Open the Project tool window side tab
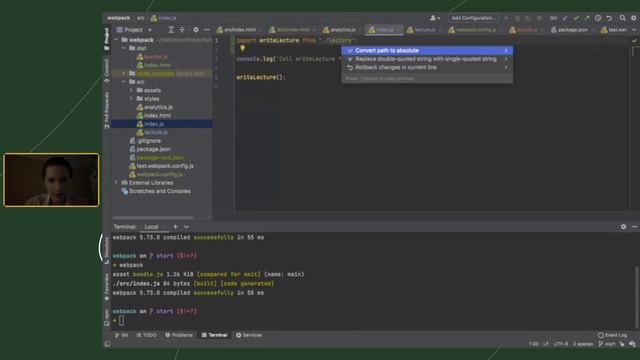640x360 pixels. [x=107, y=39]
